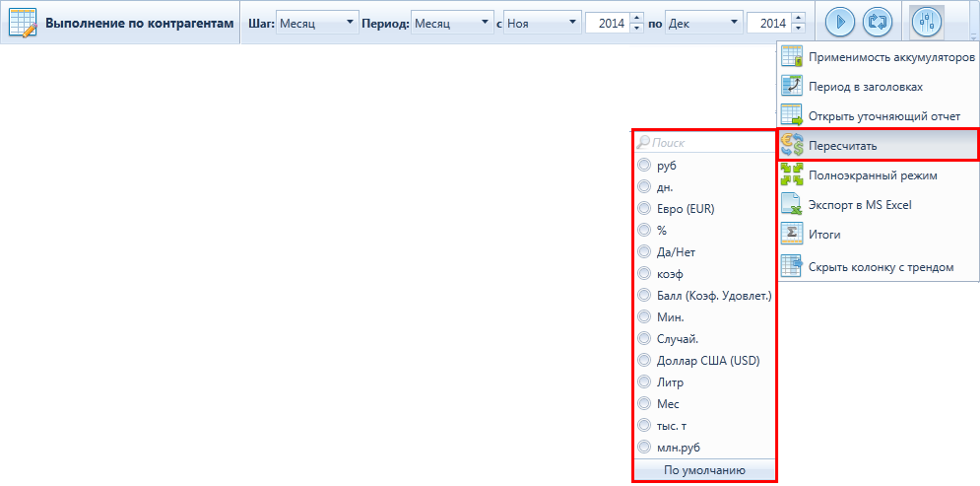The image size is (980, 486).
Task: Click the Пересчитать currency icon
Action: coord(792,146)
